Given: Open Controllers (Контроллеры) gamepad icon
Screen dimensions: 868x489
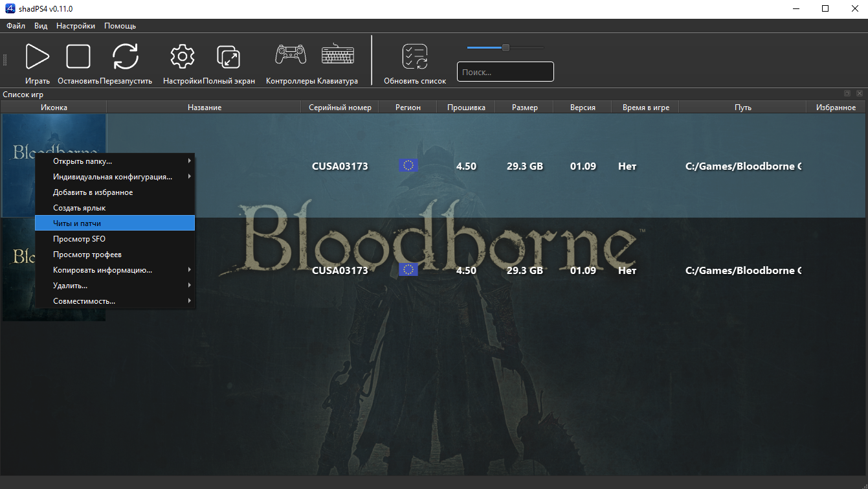Looking at the screenshot, I should coord(291,54).
